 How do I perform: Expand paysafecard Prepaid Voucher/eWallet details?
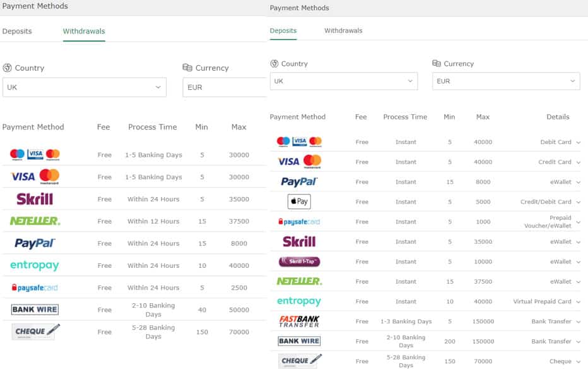point(579,222)
